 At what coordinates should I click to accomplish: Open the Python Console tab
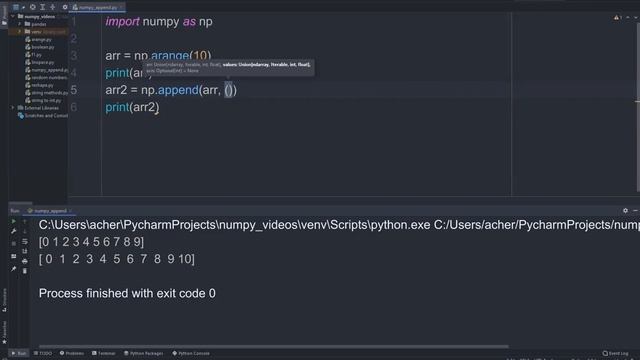191,353
